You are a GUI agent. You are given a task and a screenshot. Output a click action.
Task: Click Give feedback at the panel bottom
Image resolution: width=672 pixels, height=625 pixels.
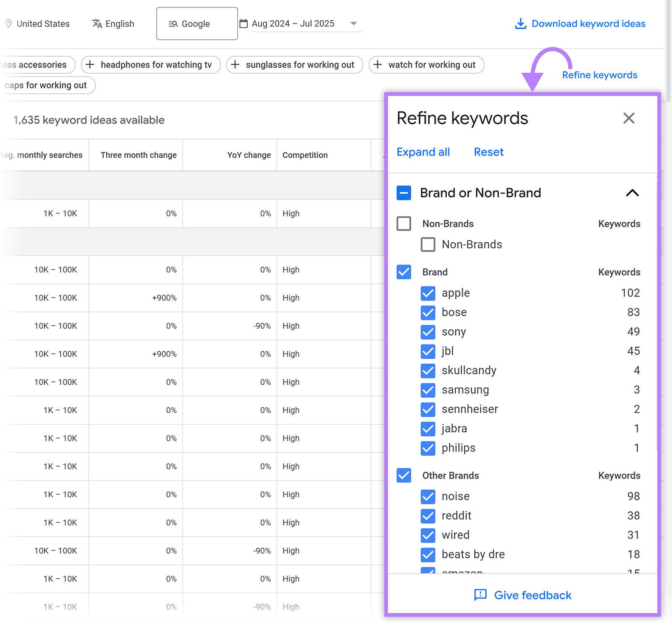pyautogui.click(x=532, y=595)
